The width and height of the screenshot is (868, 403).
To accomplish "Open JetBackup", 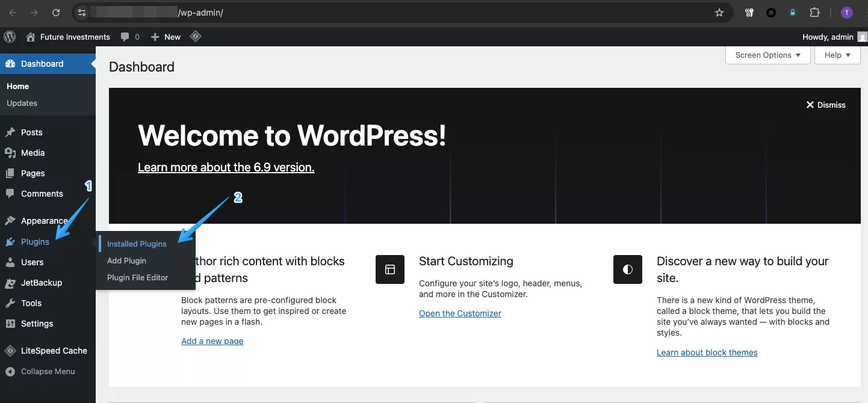I will click(x=42, y=283).
